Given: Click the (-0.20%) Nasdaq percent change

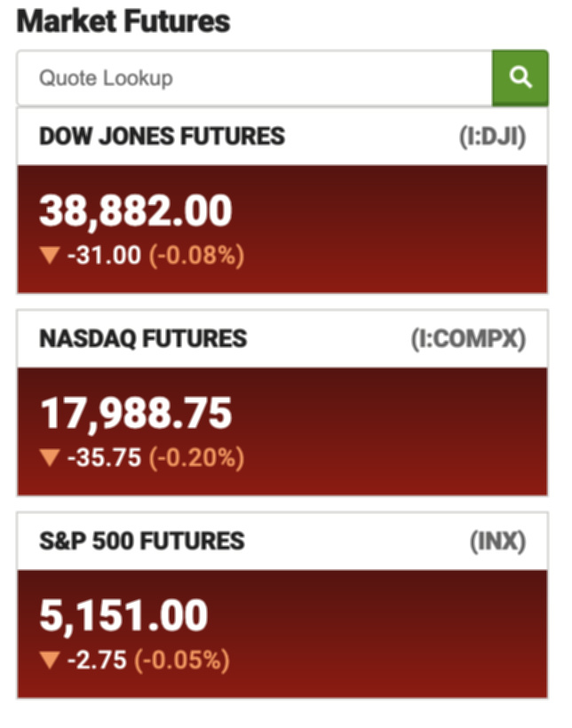Looking at the screenshot, I should (196, 458).
